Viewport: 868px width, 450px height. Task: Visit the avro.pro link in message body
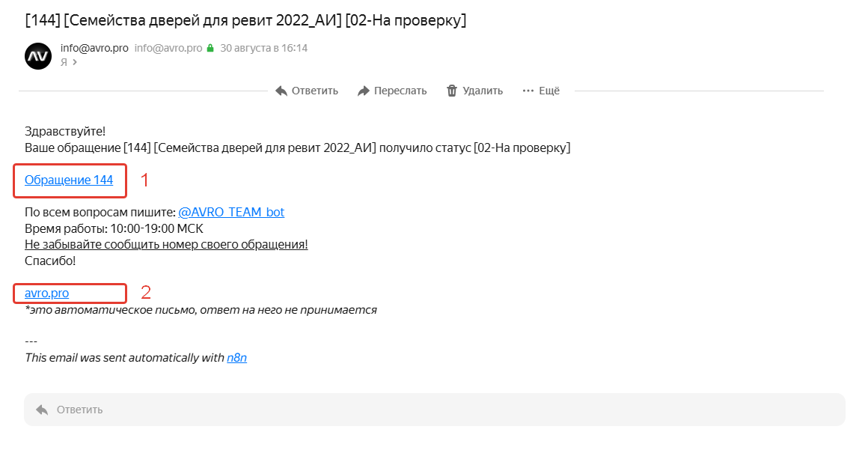pyautogui.click(x=46, y=293)
